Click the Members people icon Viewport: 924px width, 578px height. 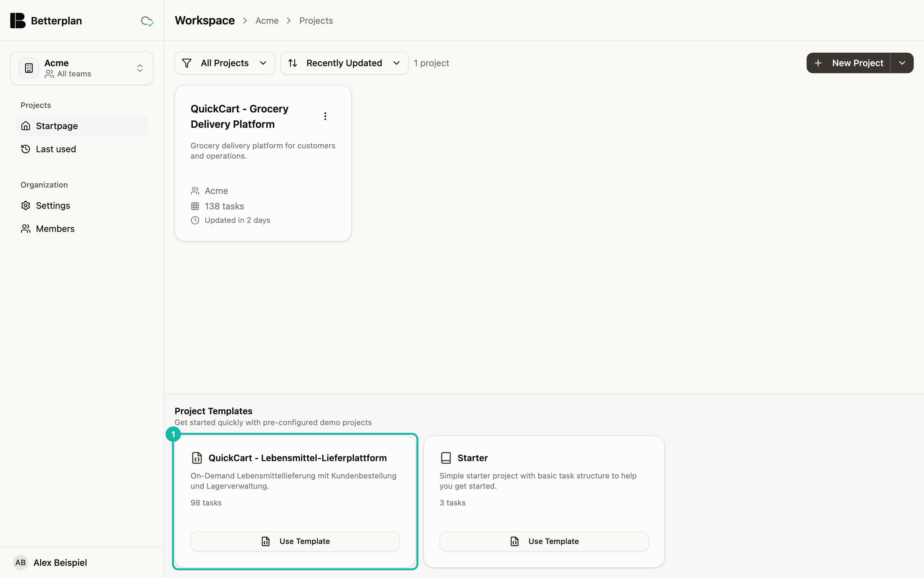[x=26, y=229]
